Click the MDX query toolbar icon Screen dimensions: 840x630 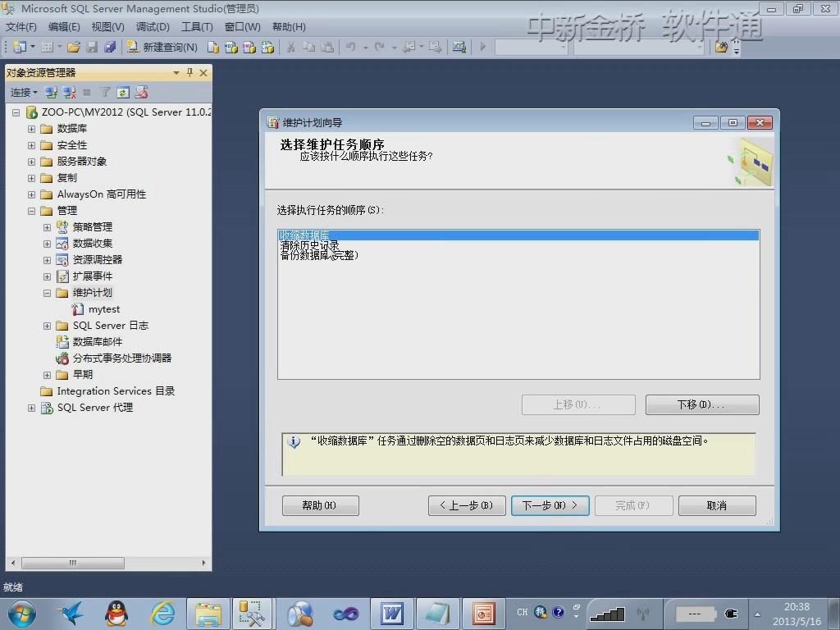pyautogui.click(x=231, y=47)
